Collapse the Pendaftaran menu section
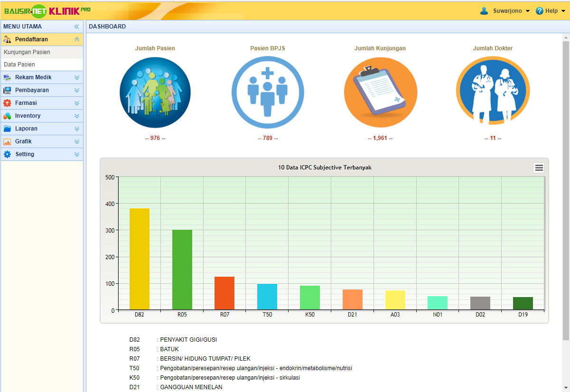The height and width of the screenshot is (392, 570). click(x=76, y=39)
